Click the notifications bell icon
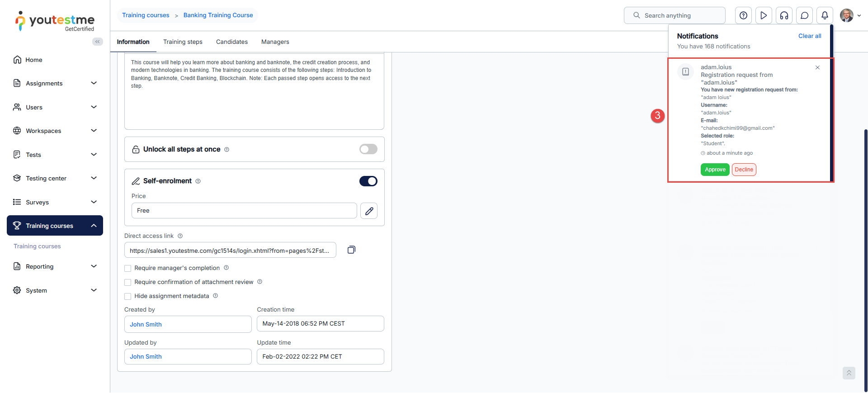868x393 pixels. [x=825, y=15]
